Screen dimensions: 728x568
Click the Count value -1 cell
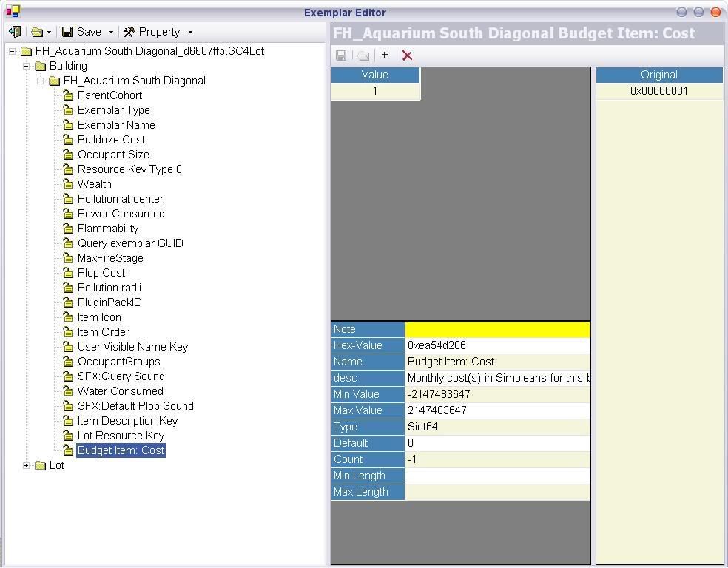click(x=497, y=459)
